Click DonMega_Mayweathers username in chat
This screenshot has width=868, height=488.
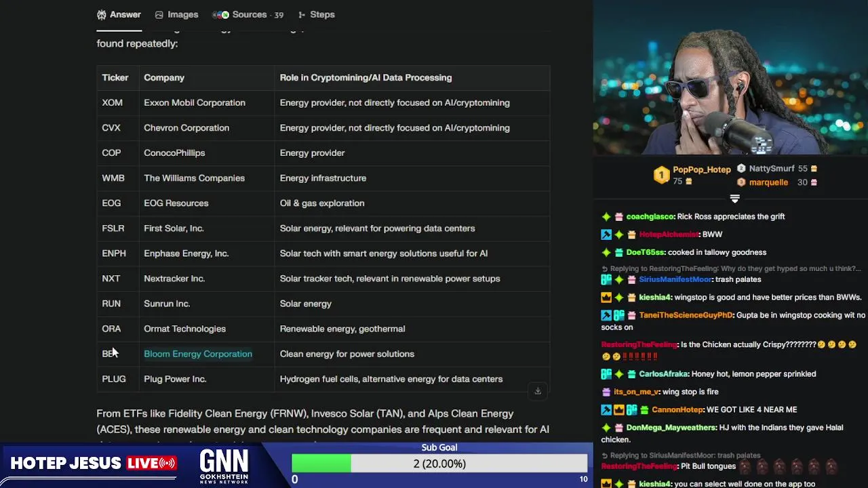click(671, 428)
